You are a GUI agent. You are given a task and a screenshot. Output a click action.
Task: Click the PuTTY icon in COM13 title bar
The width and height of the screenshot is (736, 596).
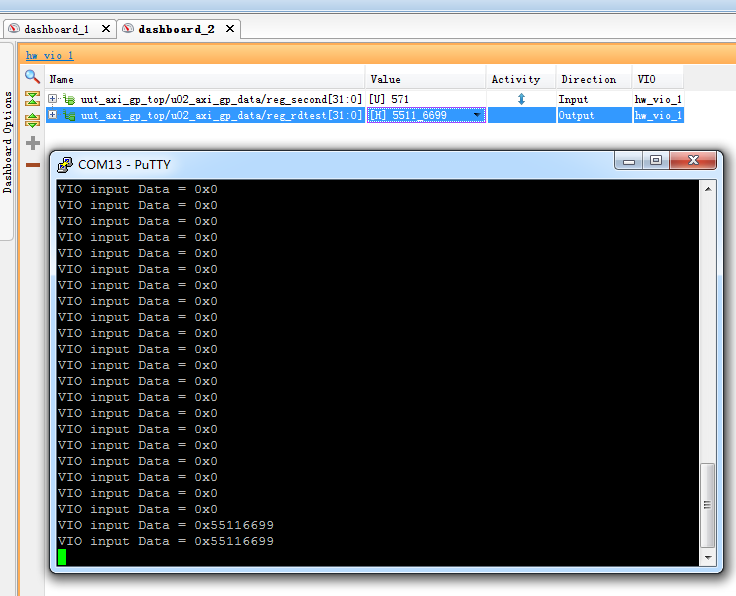[65, 165]
